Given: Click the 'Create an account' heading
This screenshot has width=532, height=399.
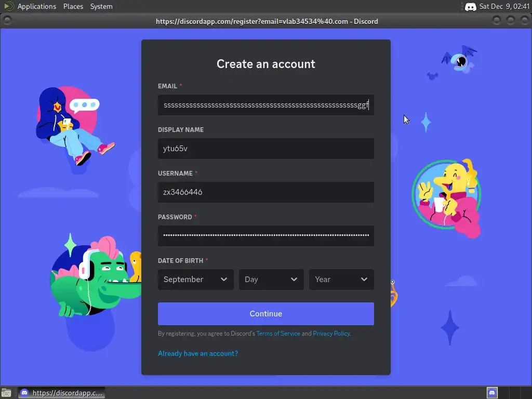Looking at the screenshot, I should coord(265,64).
